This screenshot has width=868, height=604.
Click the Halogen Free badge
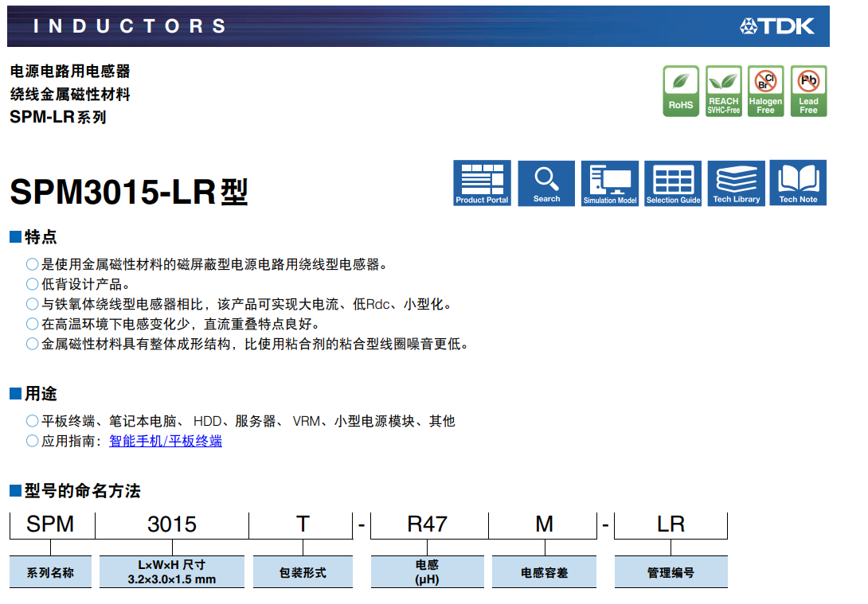765,92
